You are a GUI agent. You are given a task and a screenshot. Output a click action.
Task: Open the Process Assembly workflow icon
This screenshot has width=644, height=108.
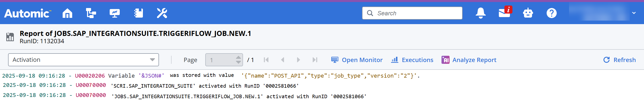[x=91, y=13]
